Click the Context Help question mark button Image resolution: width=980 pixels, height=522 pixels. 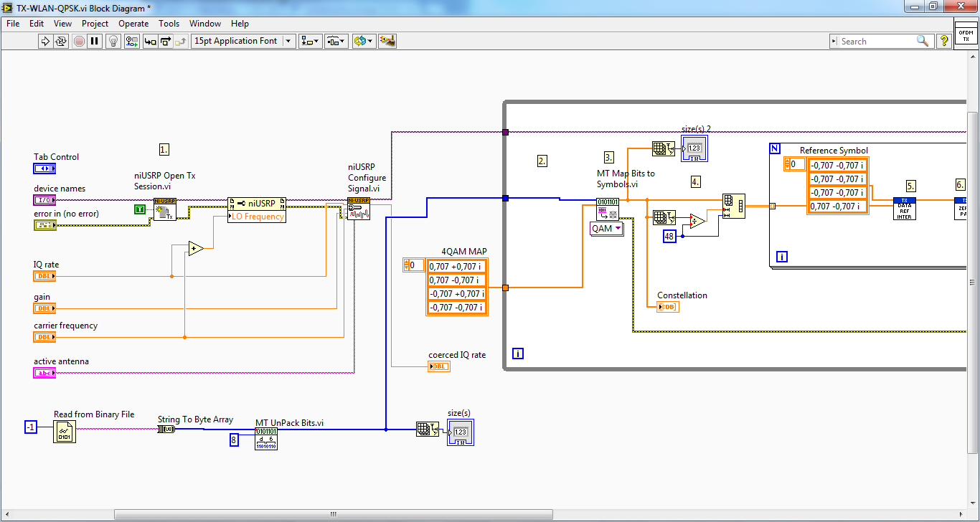click(x=944, y=41)
